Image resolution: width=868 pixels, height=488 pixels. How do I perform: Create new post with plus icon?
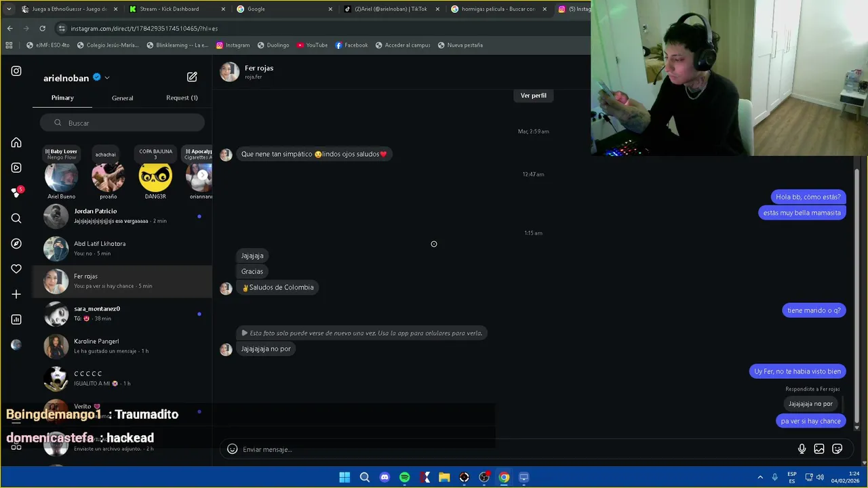(16, 294)
